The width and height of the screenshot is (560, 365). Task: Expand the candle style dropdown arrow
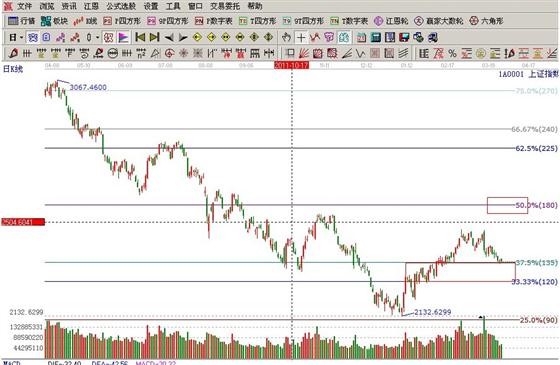pos(98,37)
